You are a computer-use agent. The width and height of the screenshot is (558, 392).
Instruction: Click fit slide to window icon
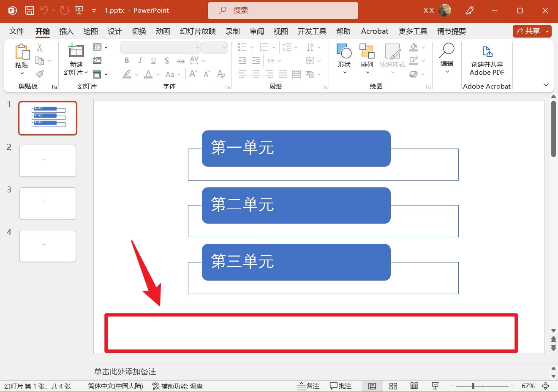click(x=546, y=386)
